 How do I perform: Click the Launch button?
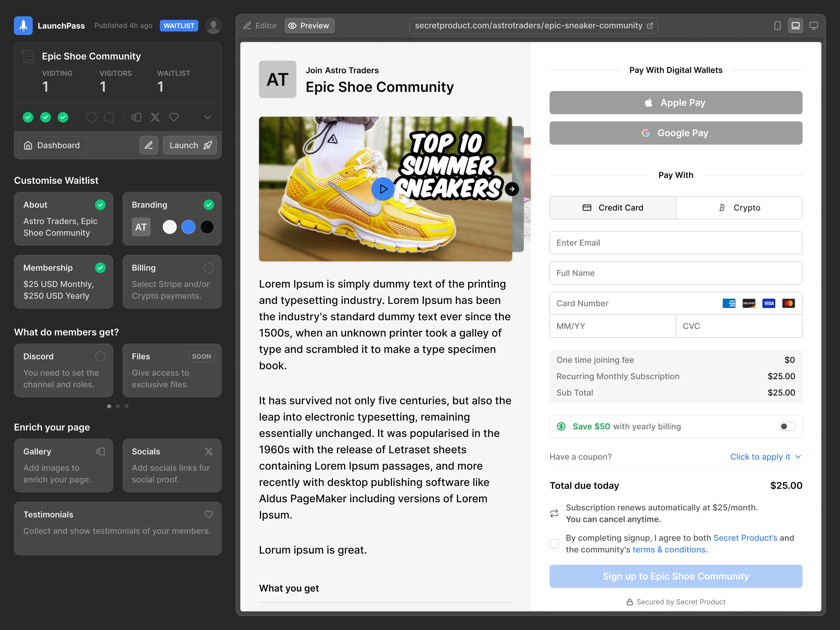tap(190, 146)
